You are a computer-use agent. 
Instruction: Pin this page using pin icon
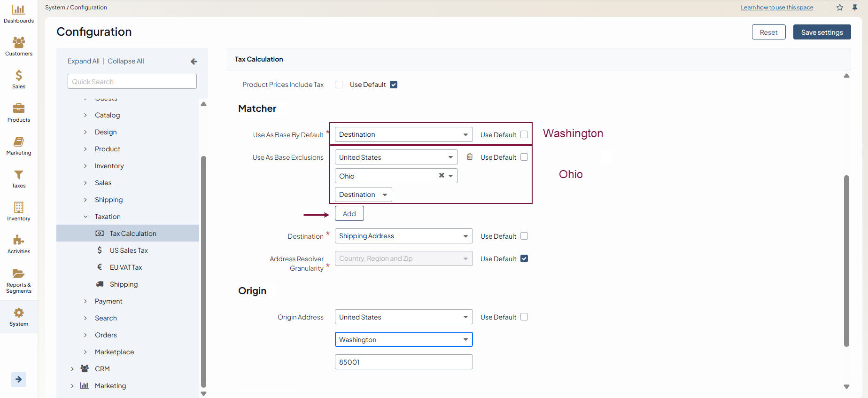click(854, 8)
